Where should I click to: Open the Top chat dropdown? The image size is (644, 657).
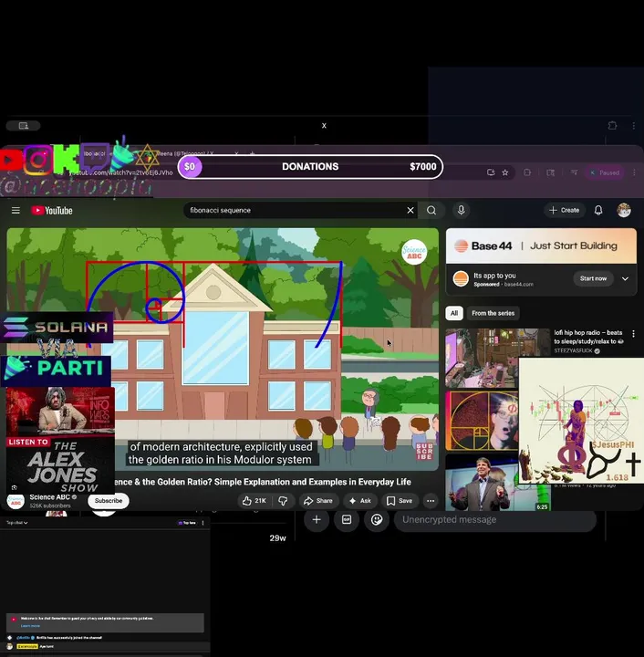[x=17, y=523]
